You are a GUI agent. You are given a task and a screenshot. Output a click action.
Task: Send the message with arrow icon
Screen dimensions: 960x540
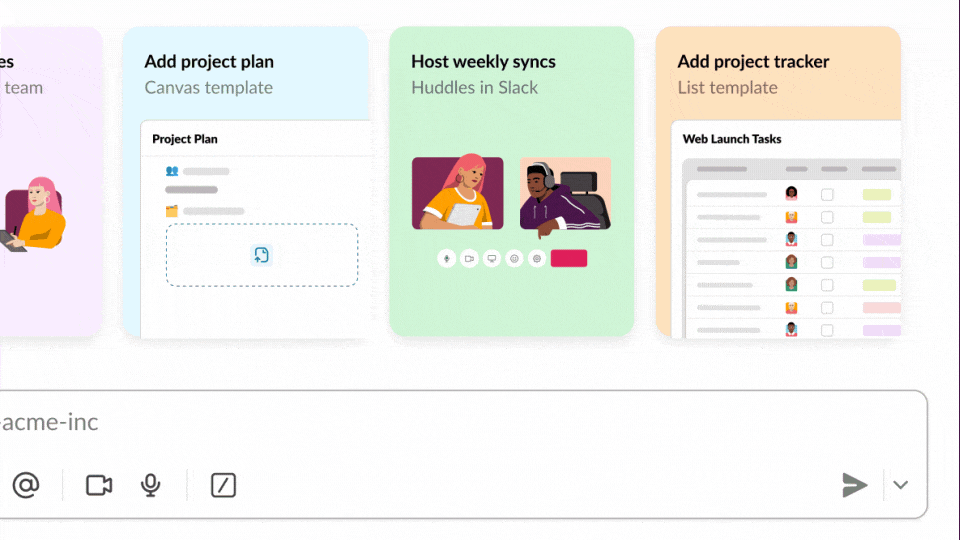pyautogui.click(x=854, y=485)
